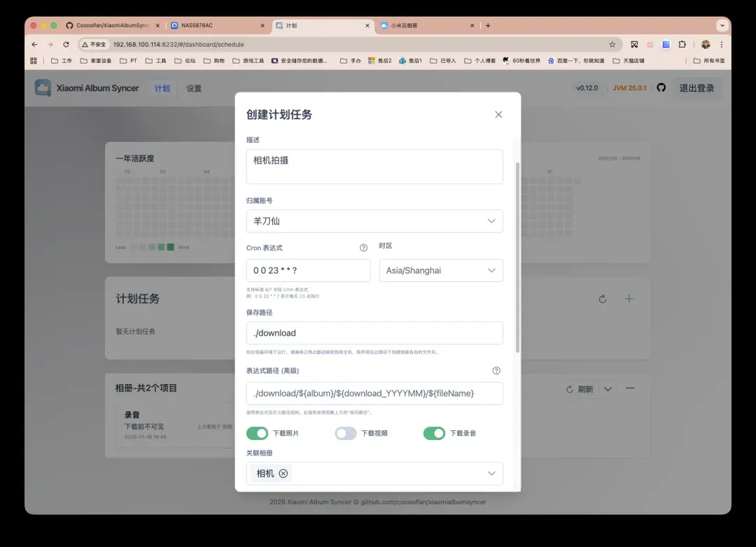Screen dimensions: 756x547
Task: Disable the 下载照片 toggle
Action: [x=257, y=434]
